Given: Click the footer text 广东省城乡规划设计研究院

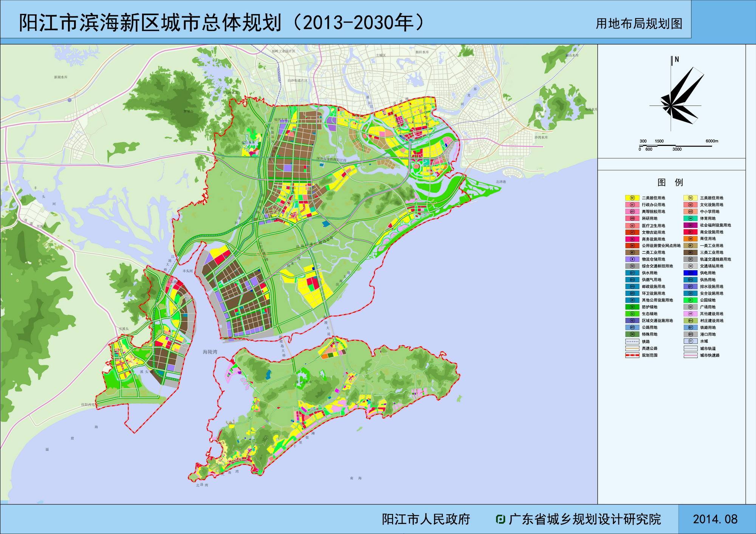Looking at the screenshot, I should (584, 519).
